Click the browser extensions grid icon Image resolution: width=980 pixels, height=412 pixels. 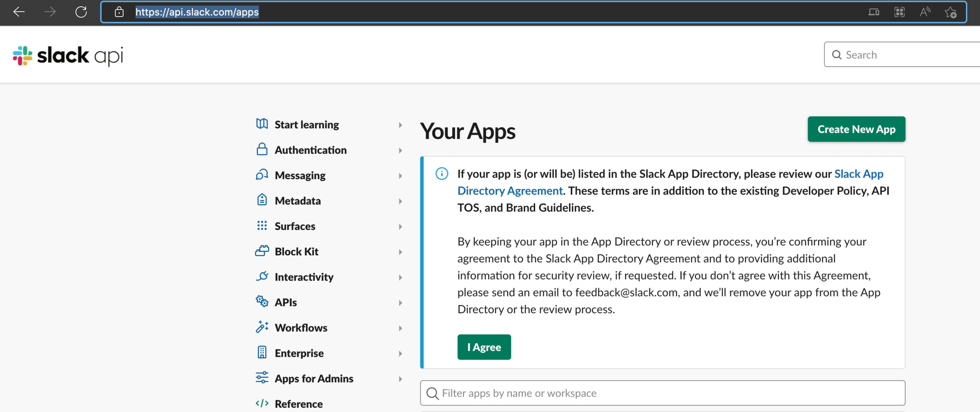(899, 12)
